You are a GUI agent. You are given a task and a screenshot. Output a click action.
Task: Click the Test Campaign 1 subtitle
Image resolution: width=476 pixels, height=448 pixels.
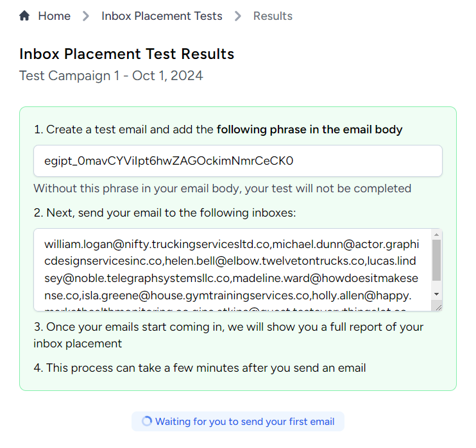coord(111,76)
